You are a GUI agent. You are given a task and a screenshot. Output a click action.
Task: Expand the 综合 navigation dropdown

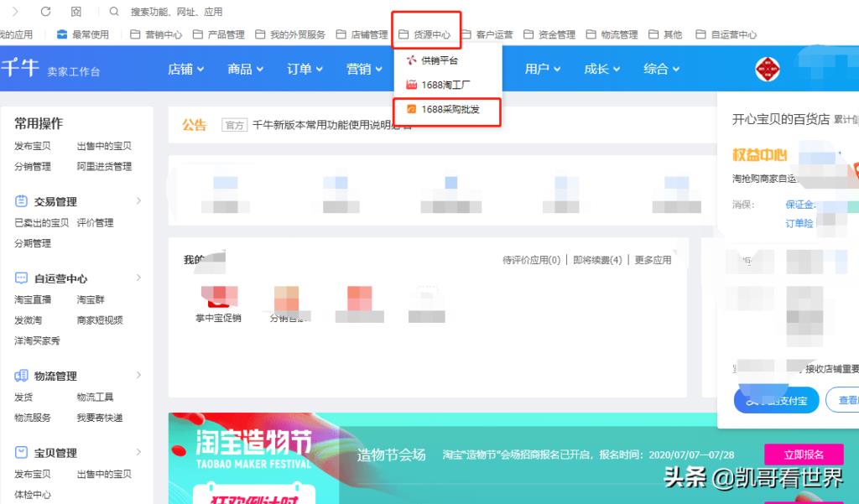point(661,69)
